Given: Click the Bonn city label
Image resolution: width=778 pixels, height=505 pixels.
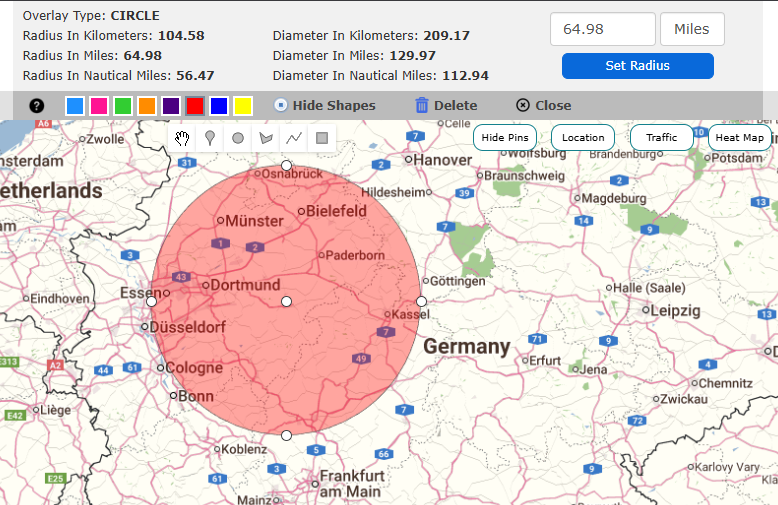Looking at the screenshot, I should pos(195,396).
